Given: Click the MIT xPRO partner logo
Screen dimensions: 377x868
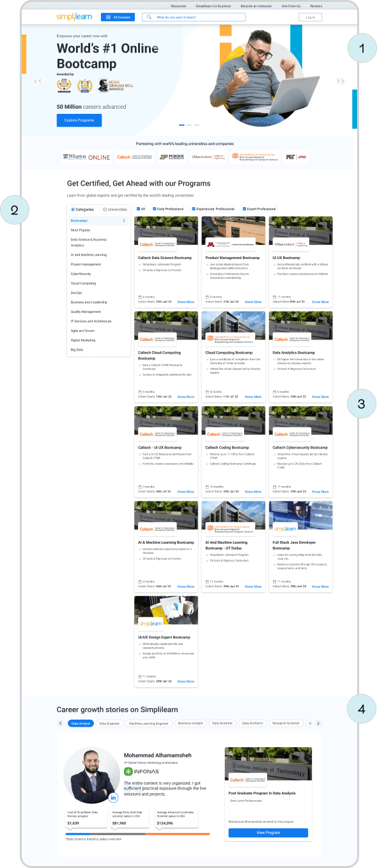Looking at the screenshot, I should 295,157.
